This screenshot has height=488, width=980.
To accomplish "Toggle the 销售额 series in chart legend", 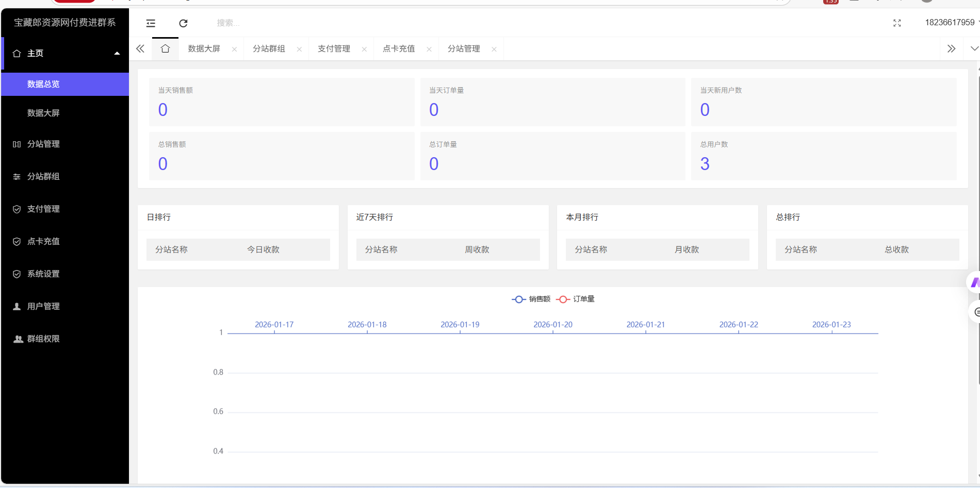I will [531, 299].
